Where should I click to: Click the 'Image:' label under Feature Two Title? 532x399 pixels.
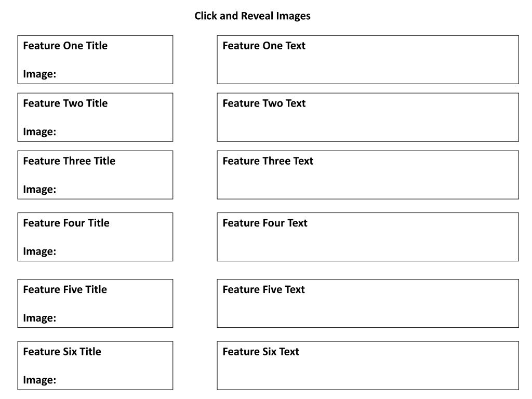[39, 132]
